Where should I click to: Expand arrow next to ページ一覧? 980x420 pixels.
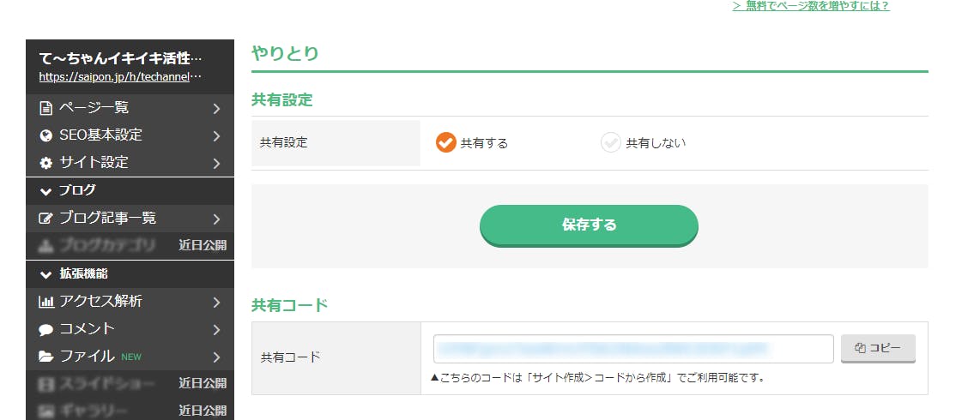[216, 109]
